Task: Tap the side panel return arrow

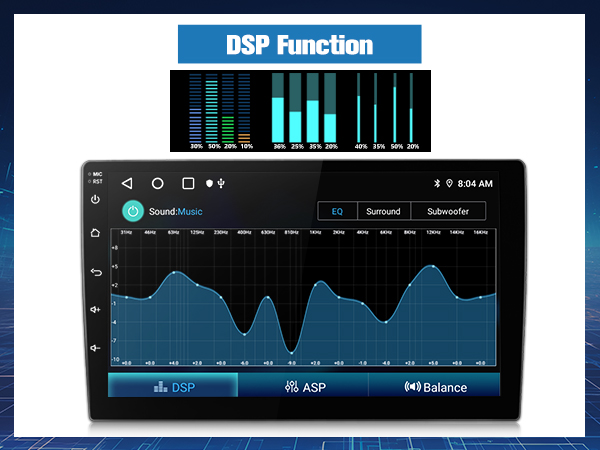Action: pyautogui.click(x=95, y=271)
